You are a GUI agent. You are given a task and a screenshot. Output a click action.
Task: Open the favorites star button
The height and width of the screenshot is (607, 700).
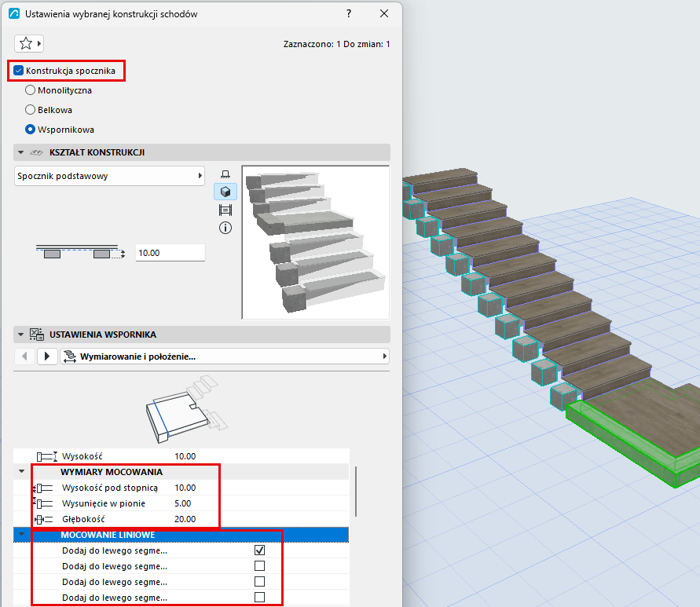pyautogui.click(x=29, y=44)
